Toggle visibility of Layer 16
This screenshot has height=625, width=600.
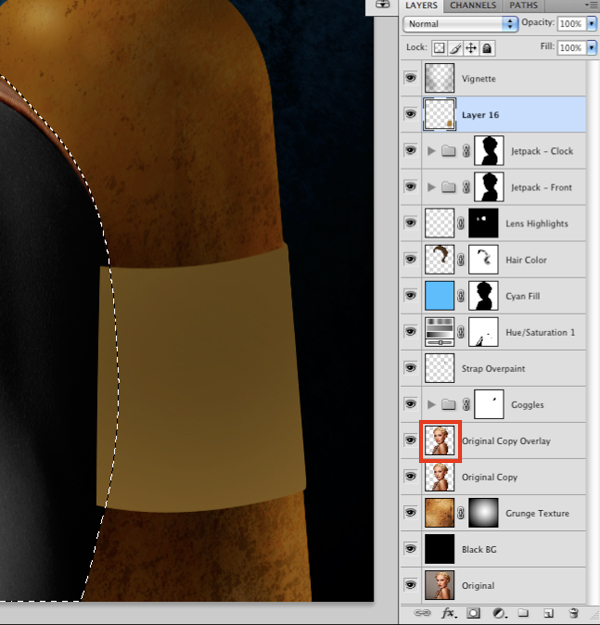coord(410,114)
